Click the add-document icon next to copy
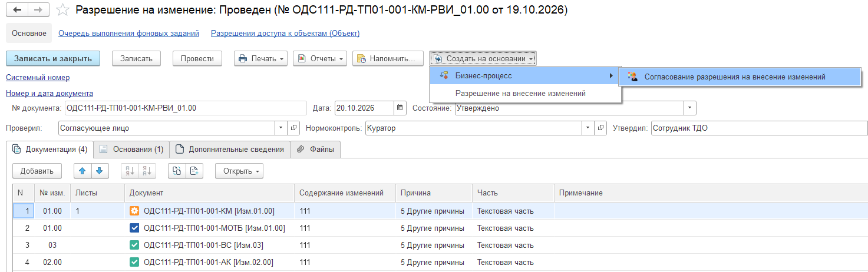 point(194,171)
